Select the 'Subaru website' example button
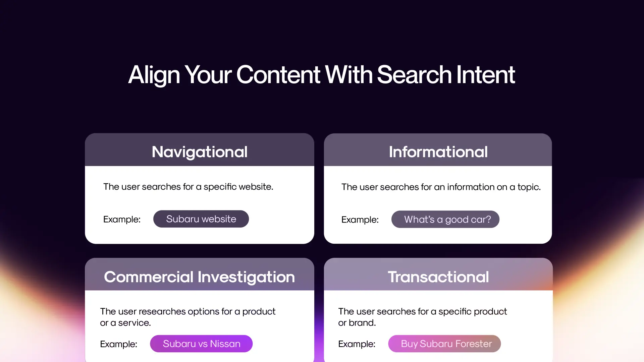 click(201, 219)
